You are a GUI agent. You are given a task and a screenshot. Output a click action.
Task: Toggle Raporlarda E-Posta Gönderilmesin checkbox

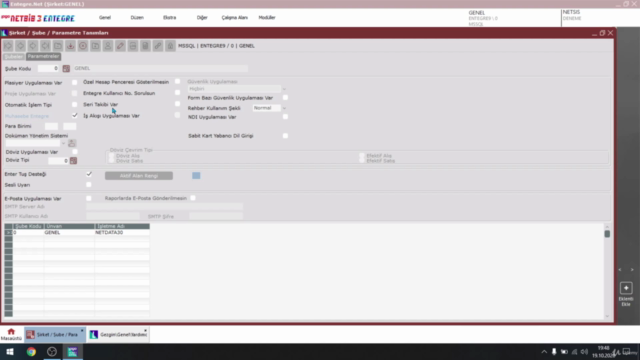pyautogui.click(x=193, y=198)
